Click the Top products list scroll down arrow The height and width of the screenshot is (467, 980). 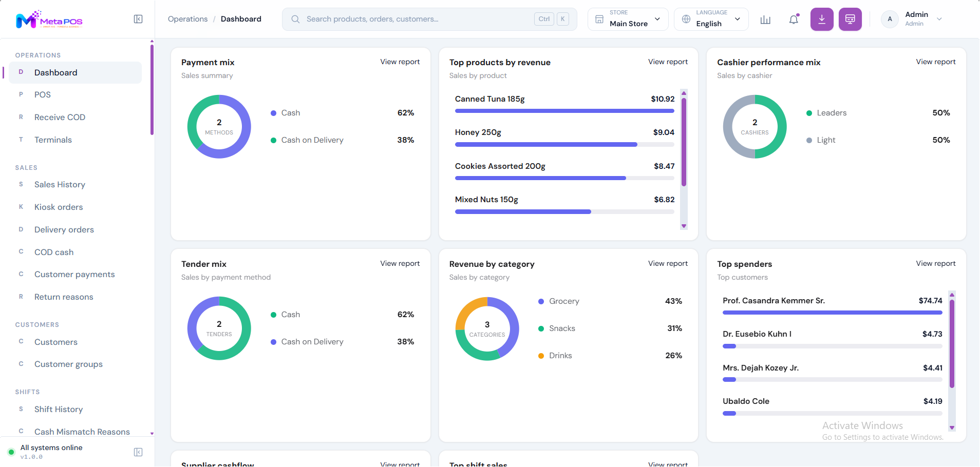[684, 226]
